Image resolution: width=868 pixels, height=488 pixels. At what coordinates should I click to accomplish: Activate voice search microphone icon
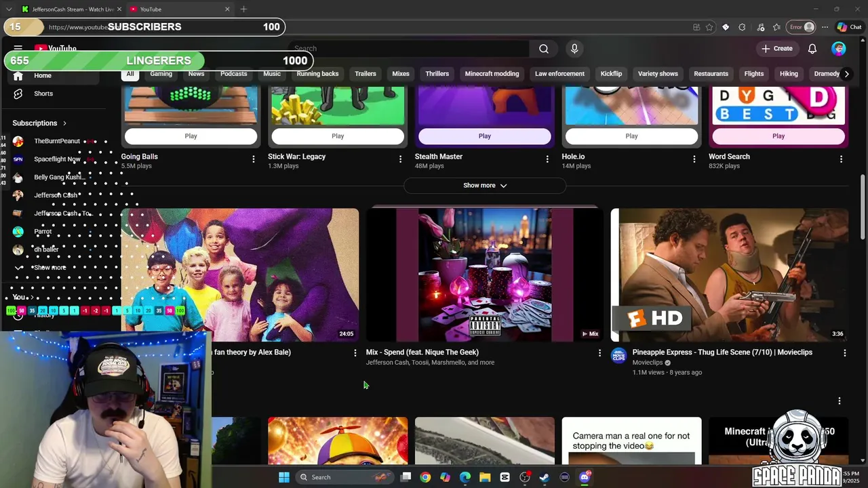(574, 49)
